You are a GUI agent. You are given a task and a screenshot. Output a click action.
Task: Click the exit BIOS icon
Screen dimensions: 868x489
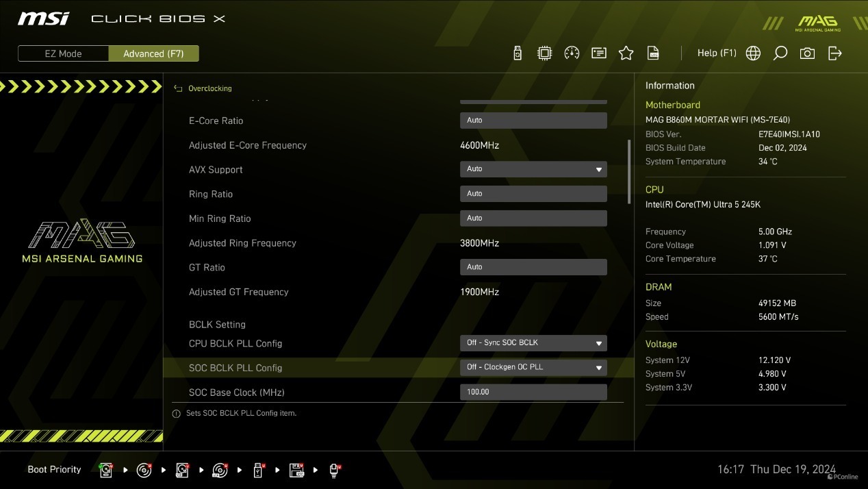pyautogui.click(x=834, y=53)
